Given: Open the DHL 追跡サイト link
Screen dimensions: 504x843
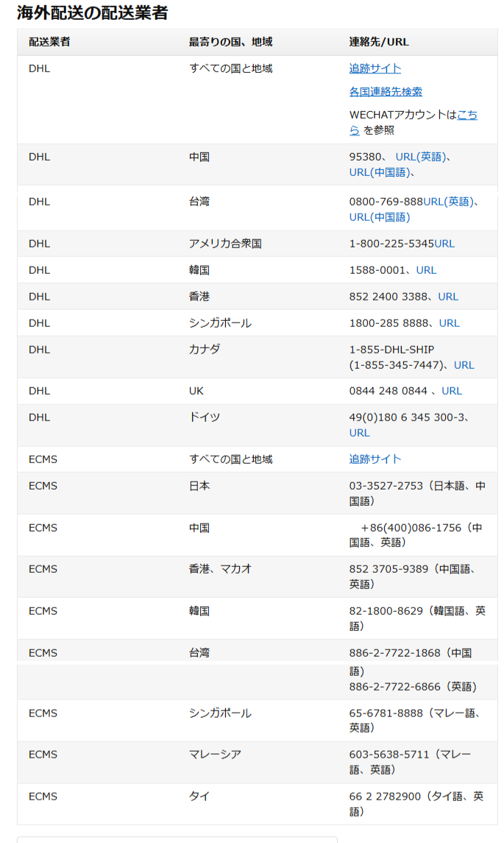Looking at the screenshot, I should (x=375, y=68).
